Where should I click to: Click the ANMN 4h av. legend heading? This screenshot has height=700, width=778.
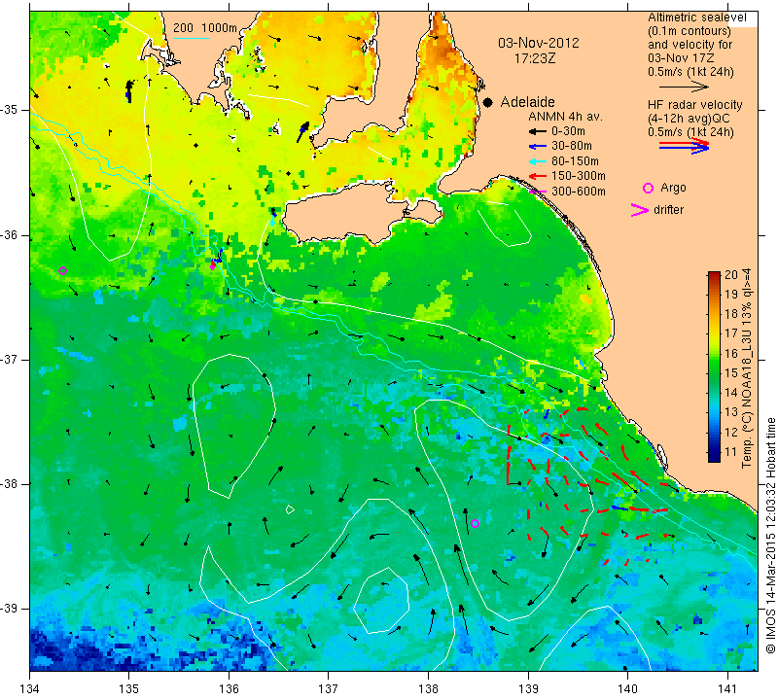click(565, 117)
